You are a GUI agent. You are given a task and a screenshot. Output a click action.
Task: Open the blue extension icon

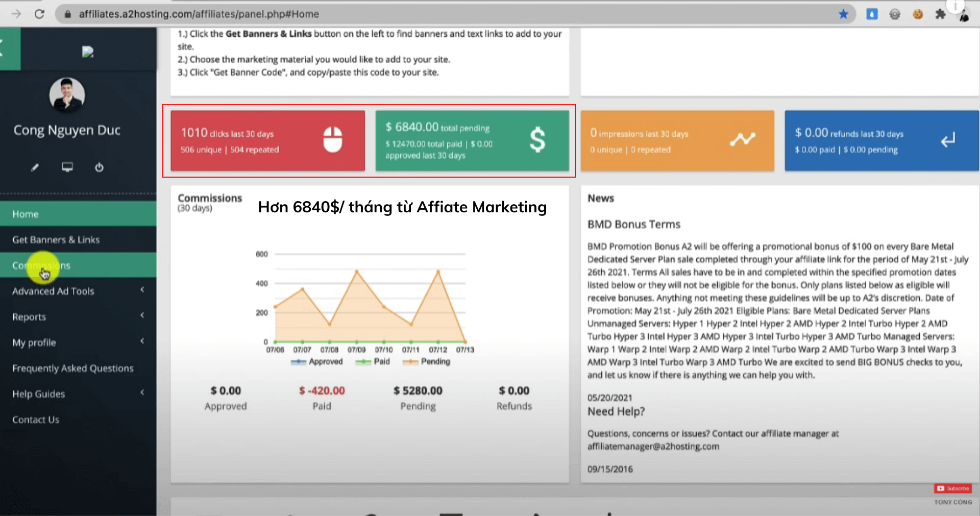pyautogui.click(x=872, y=14)
